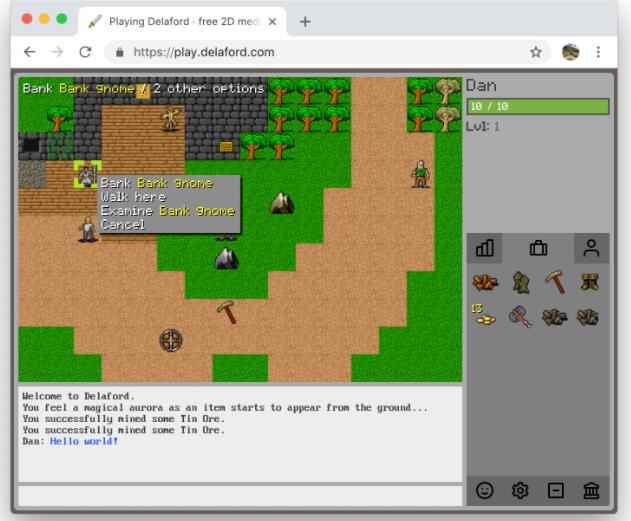This screenshot has height=521, width=631.
Task: Open the character equipment person tab
Action: [x=591, y=248]
